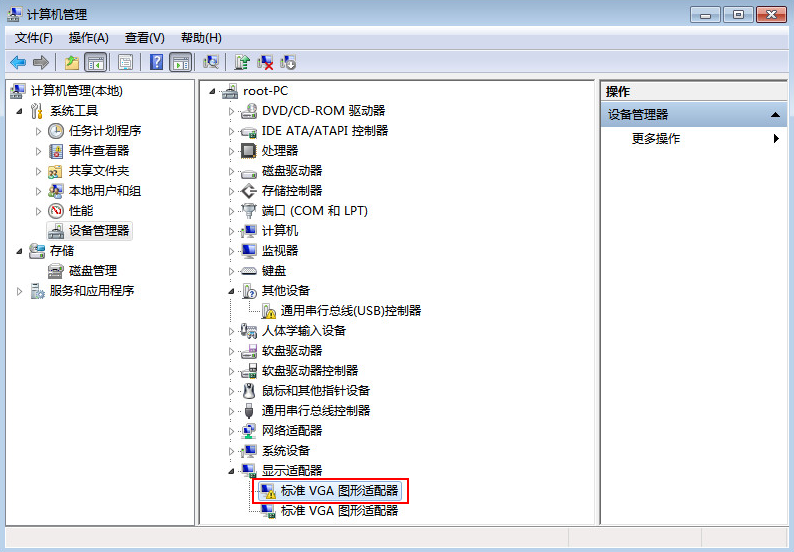Open the 操作(A) menu

(89, 38)
